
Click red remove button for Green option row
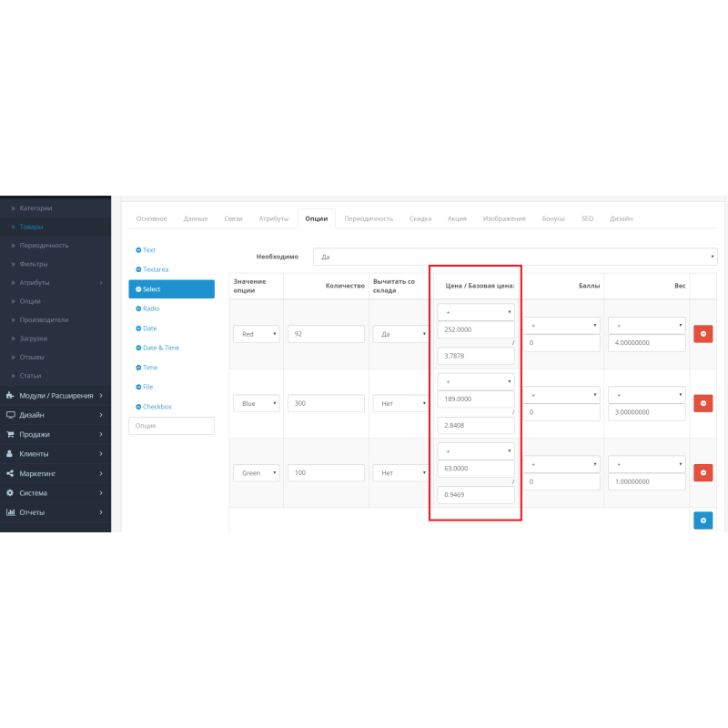click(x=703, y=472)
